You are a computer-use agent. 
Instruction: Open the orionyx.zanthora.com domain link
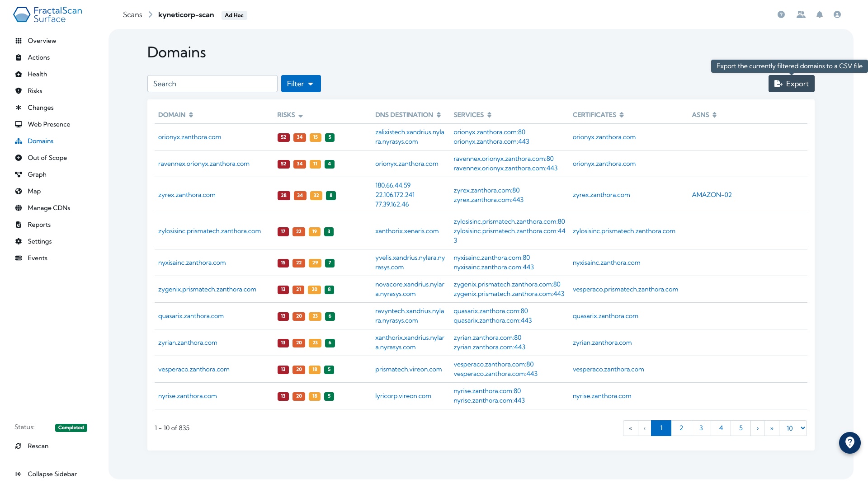click(189, 136)
